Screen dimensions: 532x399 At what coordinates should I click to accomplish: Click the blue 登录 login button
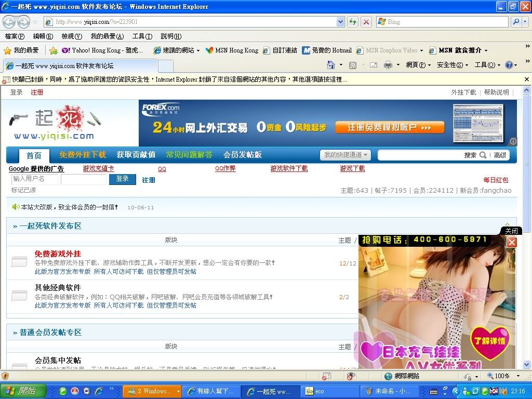[122, 179]
